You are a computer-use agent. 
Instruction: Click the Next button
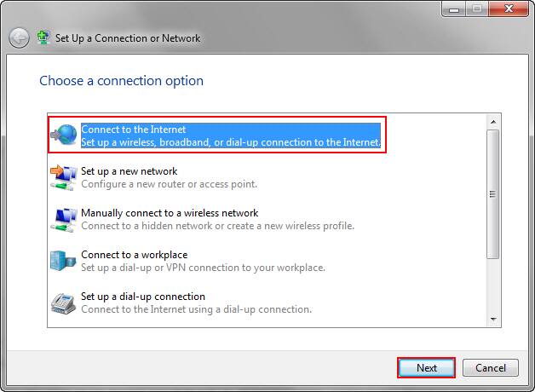tap(427, 368)
